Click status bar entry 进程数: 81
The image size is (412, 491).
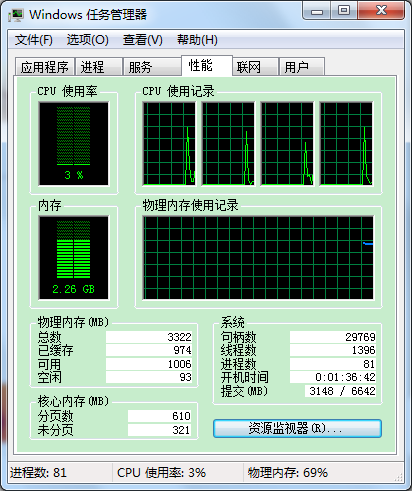pyautogui.click(x=38, y=473)
